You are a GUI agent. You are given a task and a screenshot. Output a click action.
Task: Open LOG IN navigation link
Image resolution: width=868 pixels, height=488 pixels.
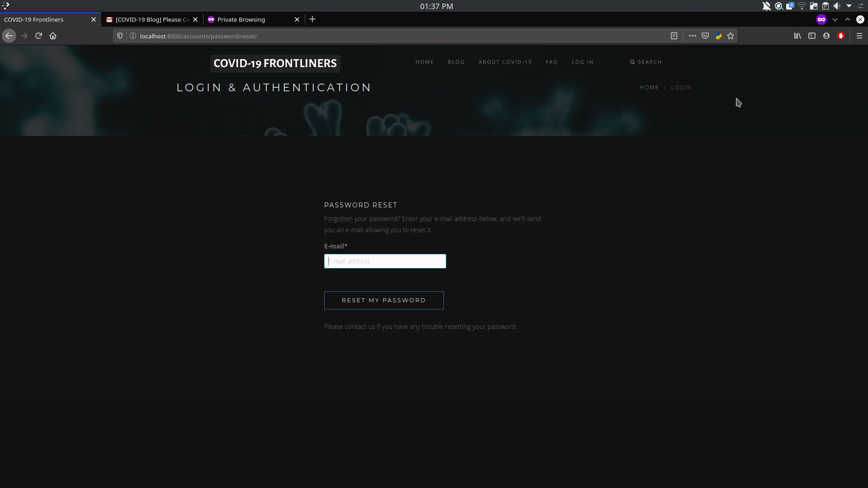(582, 62)
